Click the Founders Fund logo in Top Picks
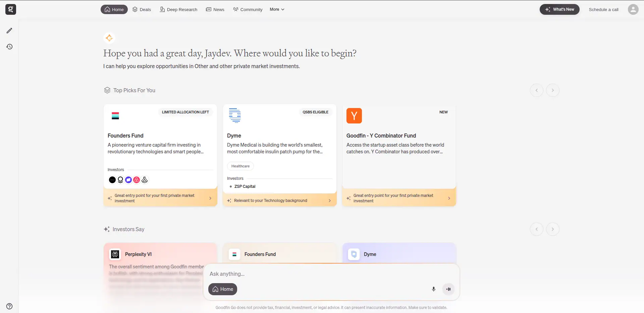 (115, 116)
